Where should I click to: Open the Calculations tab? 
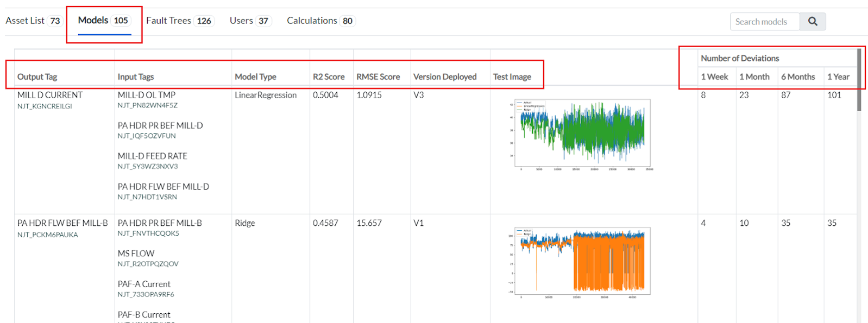pyautogui.click(x=321, y=21)
